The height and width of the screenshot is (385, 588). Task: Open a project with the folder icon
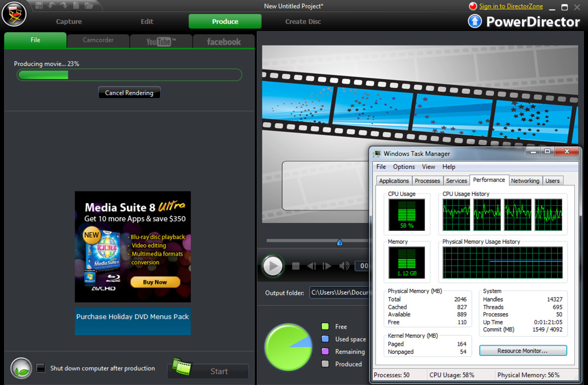click(x=89, y=5)
